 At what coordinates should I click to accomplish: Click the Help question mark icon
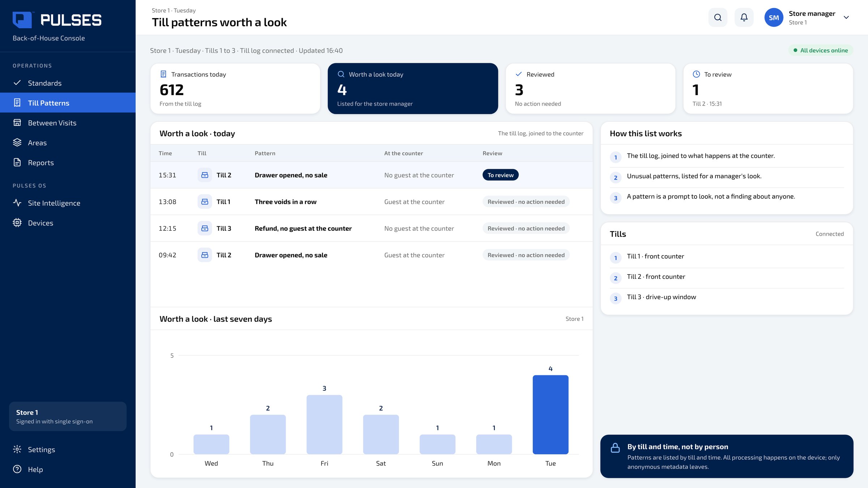tap(17, 469)
